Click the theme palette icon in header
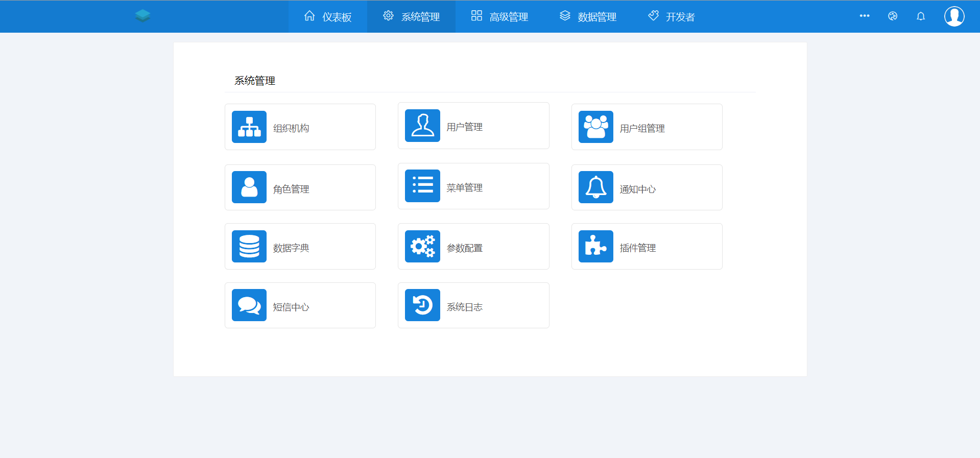The height and width of the screenshot is (458, 980). coord(892,16)
